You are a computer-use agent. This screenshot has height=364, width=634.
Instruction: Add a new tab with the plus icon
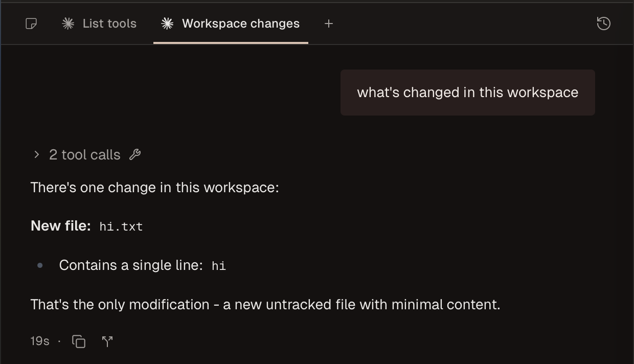point(329,24)
